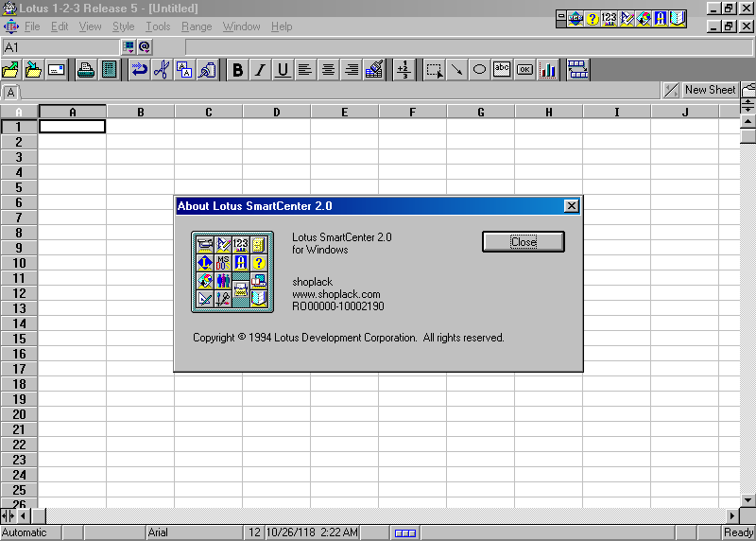The width and height of the screenshot is (756, 541).
Task: Click the select-all sheet corner button
Action: pos(19,112)
